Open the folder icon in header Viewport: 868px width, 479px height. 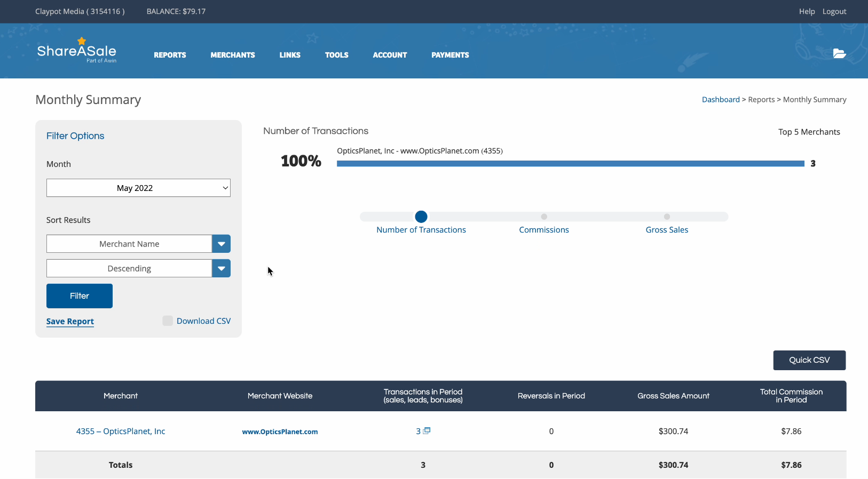839,53
